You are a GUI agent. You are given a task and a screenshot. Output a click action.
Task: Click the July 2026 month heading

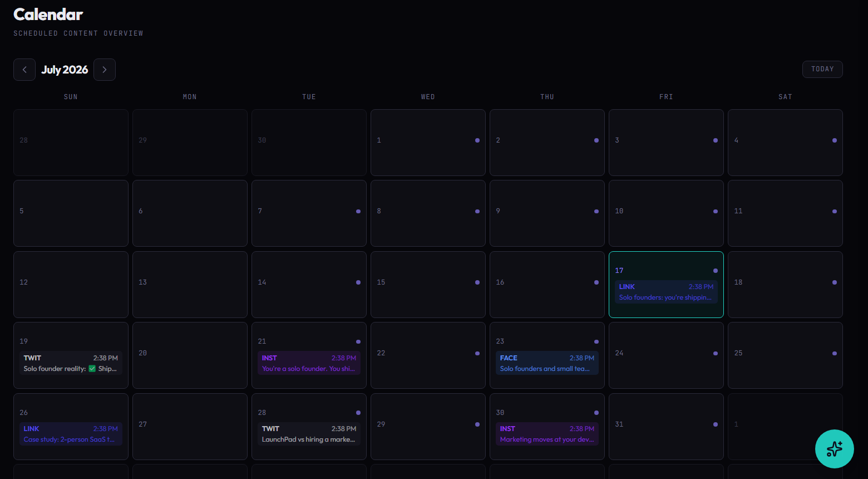tap(65, 70)
